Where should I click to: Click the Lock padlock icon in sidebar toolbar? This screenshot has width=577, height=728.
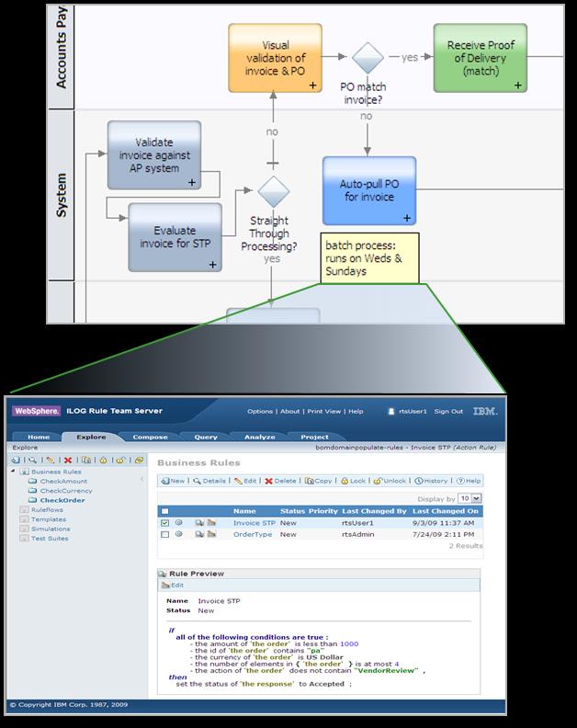(x=103, y=461)
